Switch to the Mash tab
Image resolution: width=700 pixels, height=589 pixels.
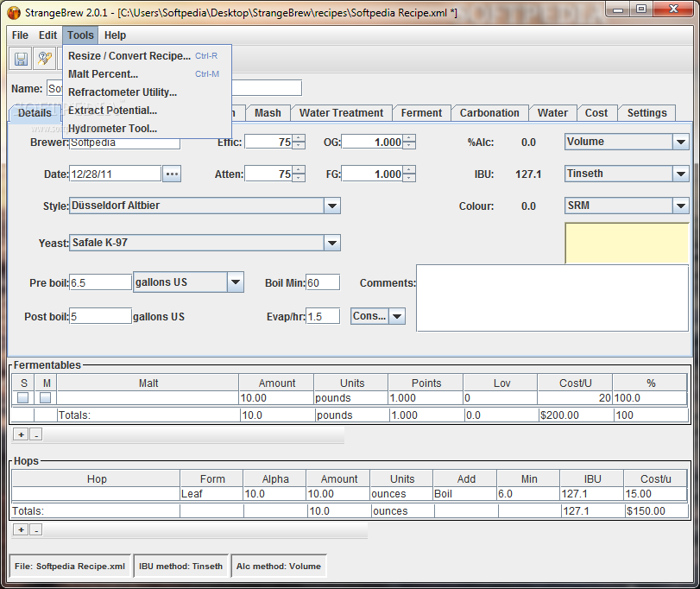pyautogui.click(x=268, y=113)
